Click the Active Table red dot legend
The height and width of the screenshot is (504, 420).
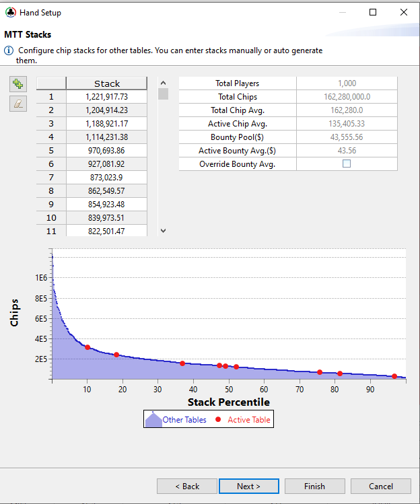coord(218,420)
